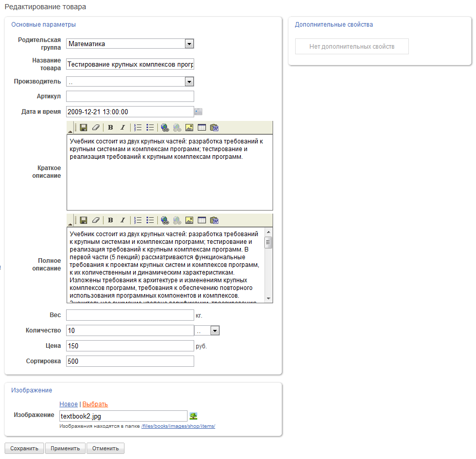The image size is (476, 459).
Task: Insert hyperlink in short description editor
Action: click(165, 128)
